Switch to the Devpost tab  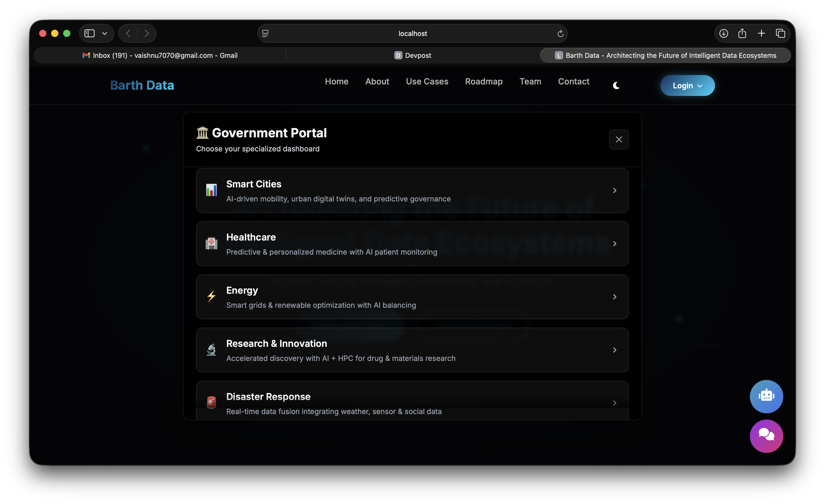click(x=412, y=56)
